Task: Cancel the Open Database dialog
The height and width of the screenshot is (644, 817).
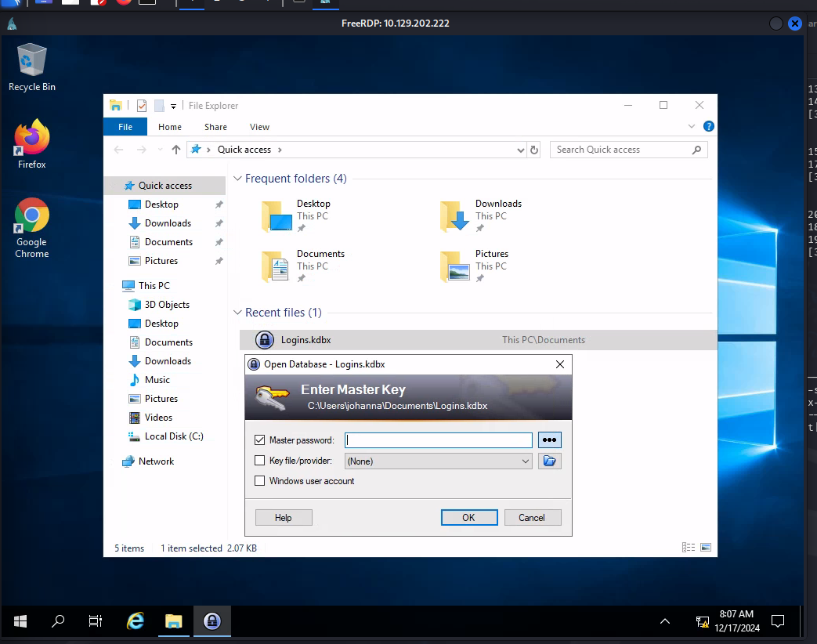Action: pyautogui.click(x=531, y=518)
